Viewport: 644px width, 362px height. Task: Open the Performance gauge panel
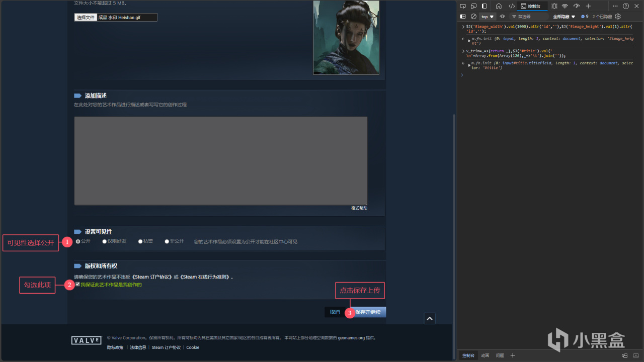(x=576, y=6)
